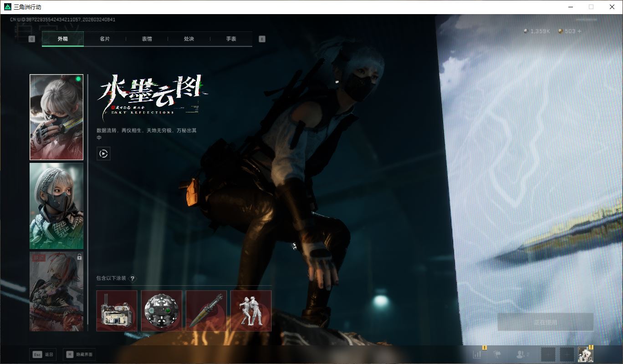Play the 水墨云图 preview video
623x364 pixels.
point(103,153)
